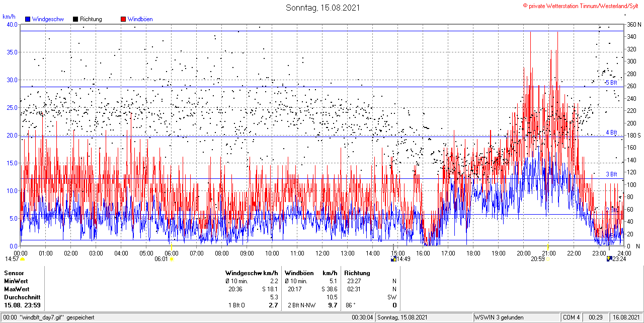Screen dimensions: 644x323
Task: Click the 180 S direction axis label
Action: pos(633,136)
